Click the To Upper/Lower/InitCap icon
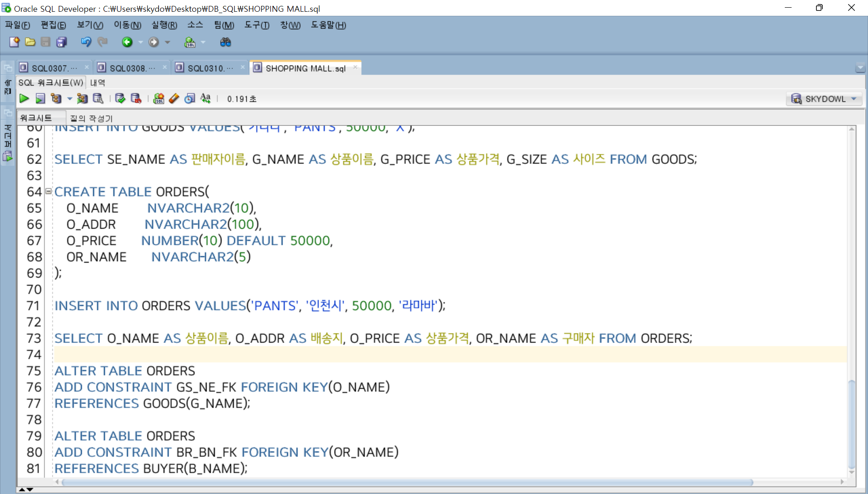This screenshot has width=868, height=494. click(x=206, y=99)
